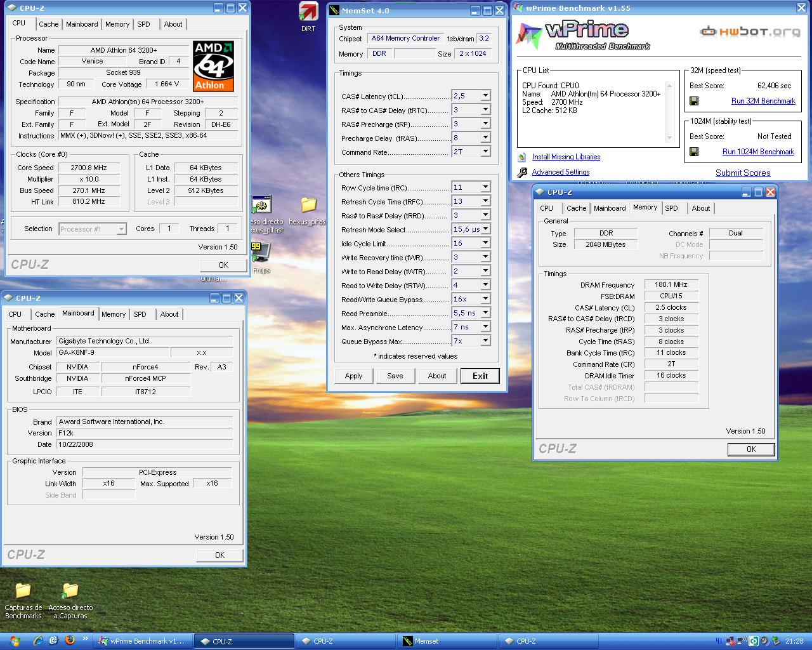This screenshot has width=812, height=650.
Task: Switch to About tab in top-left CPU-Z
Action: tap(173, 24)
